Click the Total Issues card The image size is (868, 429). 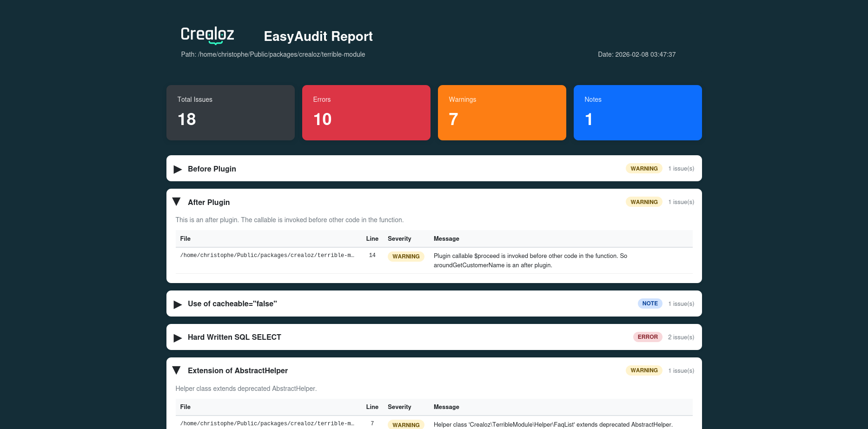point(230,112)
